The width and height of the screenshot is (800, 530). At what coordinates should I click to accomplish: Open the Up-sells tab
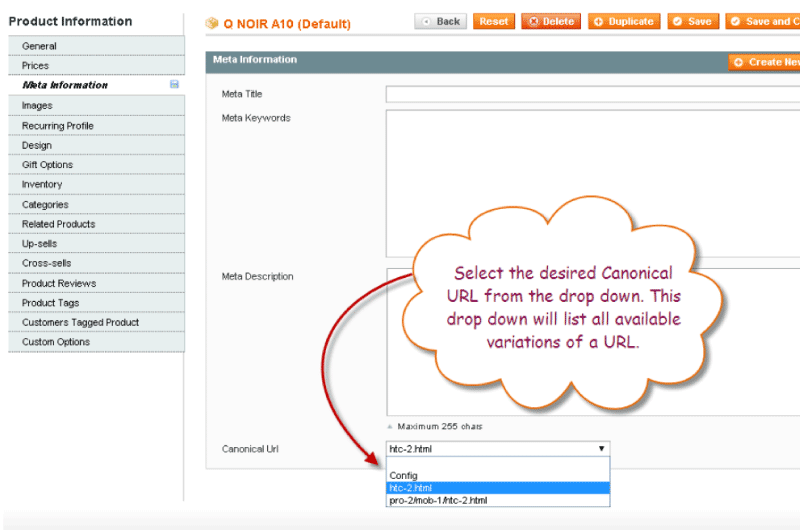click(96, 243)
